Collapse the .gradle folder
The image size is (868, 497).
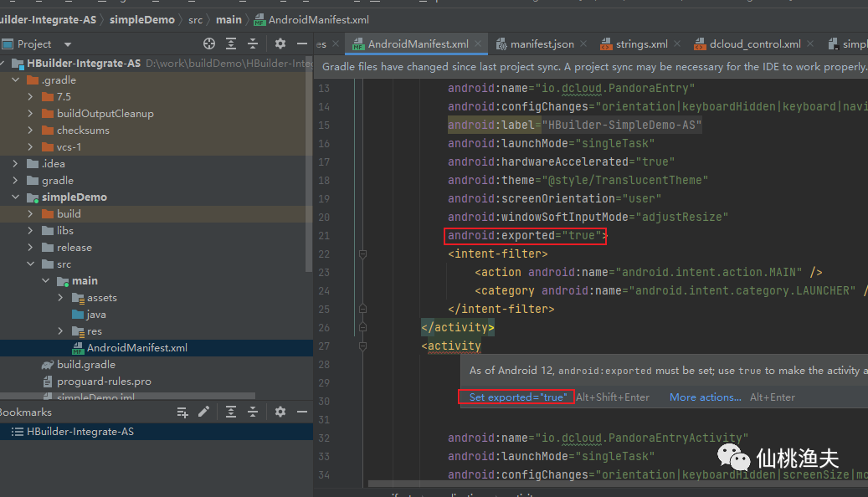[16, 80]
